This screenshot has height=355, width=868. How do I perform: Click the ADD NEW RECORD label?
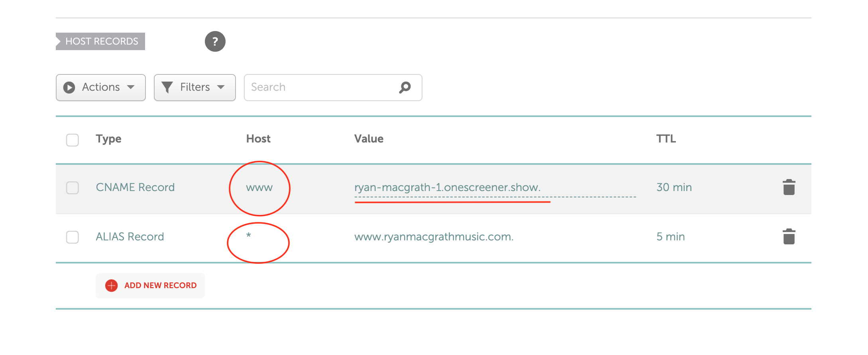tap(161, 285)
